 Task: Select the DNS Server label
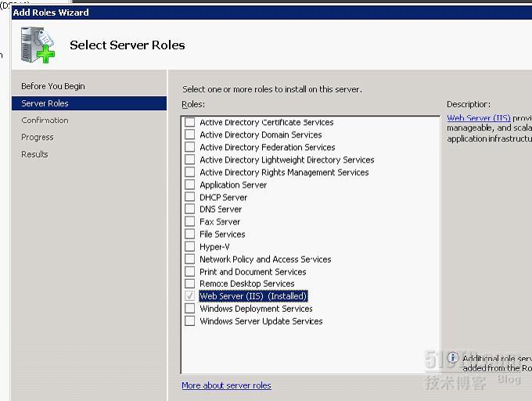point(221,209)
